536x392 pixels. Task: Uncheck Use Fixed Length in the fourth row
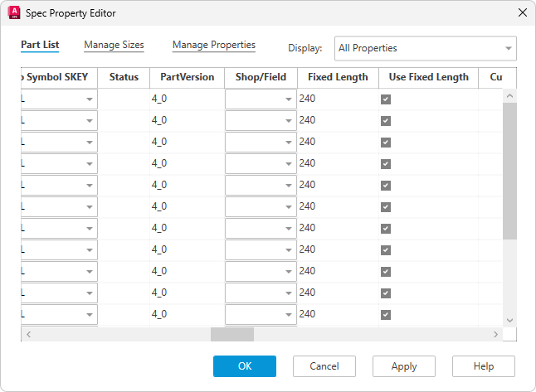pos(386,164)
